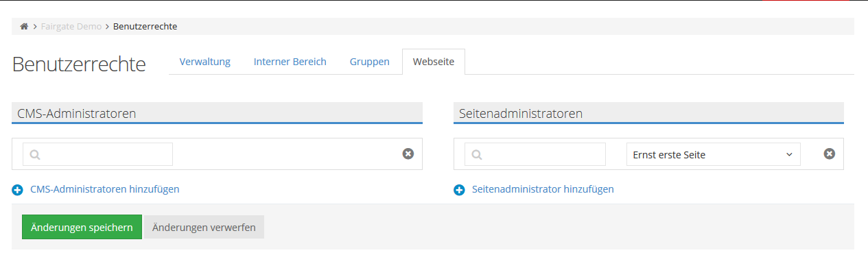This screenshot has height=255, width=868.
Task: Click Seitenadministrator hinzufügen link
Action: pos(543,189)
